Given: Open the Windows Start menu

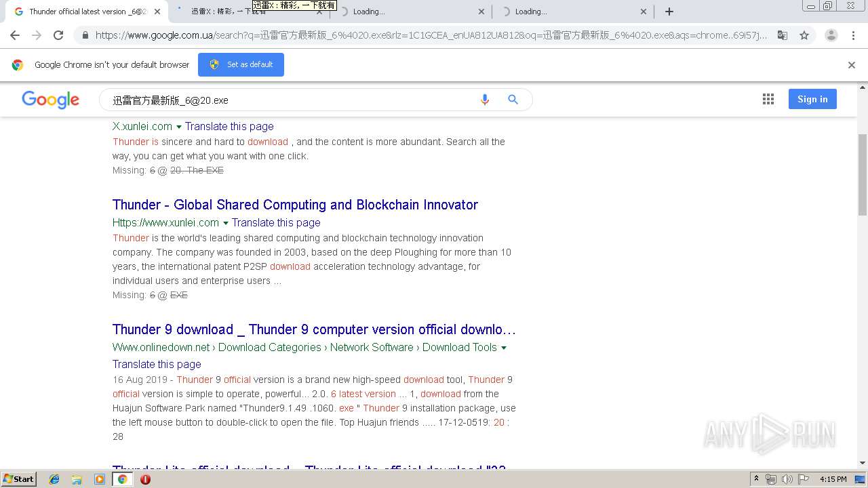Looking at the screenshot, I should point(18,479).
